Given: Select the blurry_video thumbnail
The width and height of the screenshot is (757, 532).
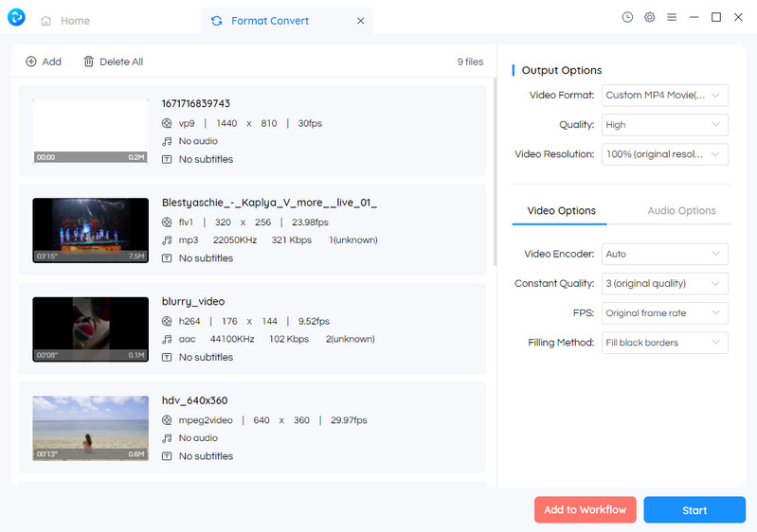Looking at the screenshot, I should (x=91, y=329).
